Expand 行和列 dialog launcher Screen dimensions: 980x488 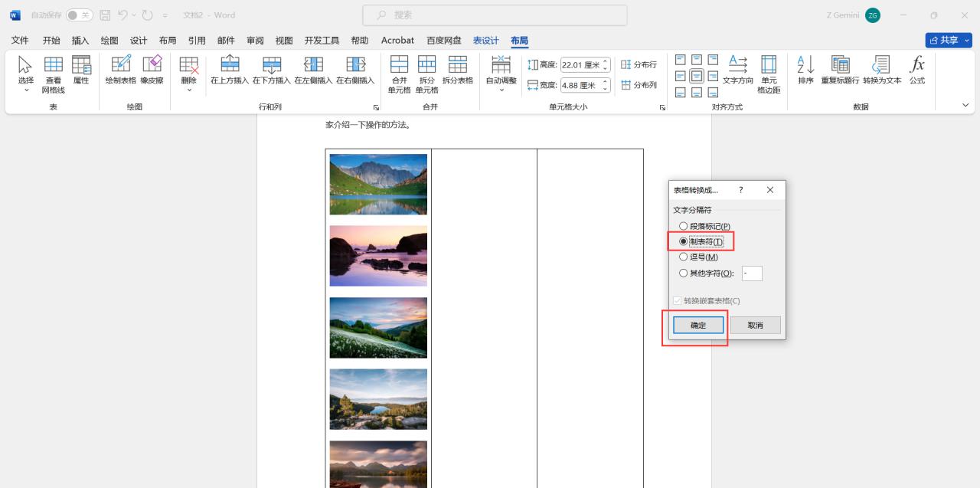point(376,108)
